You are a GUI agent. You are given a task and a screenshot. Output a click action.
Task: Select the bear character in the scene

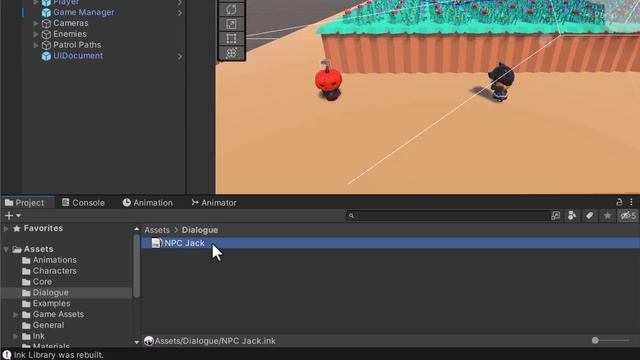[x=500, y=82]
